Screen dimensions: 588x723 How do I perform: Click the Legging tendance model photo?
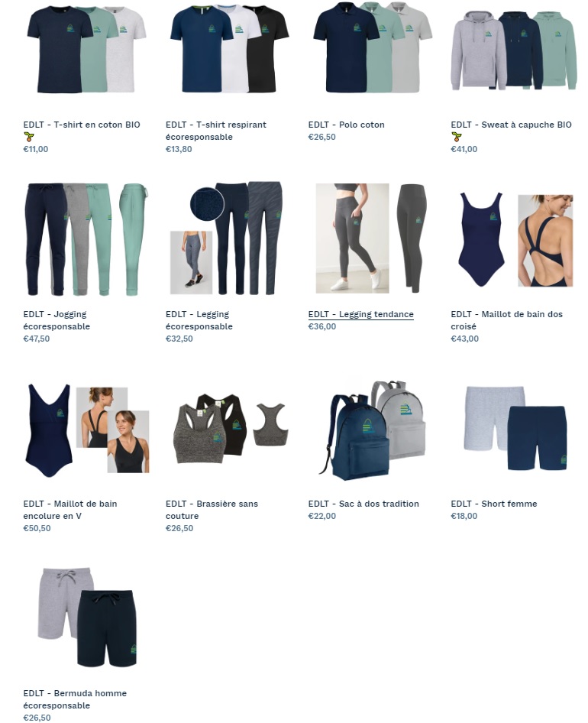(x=353, y=238)
